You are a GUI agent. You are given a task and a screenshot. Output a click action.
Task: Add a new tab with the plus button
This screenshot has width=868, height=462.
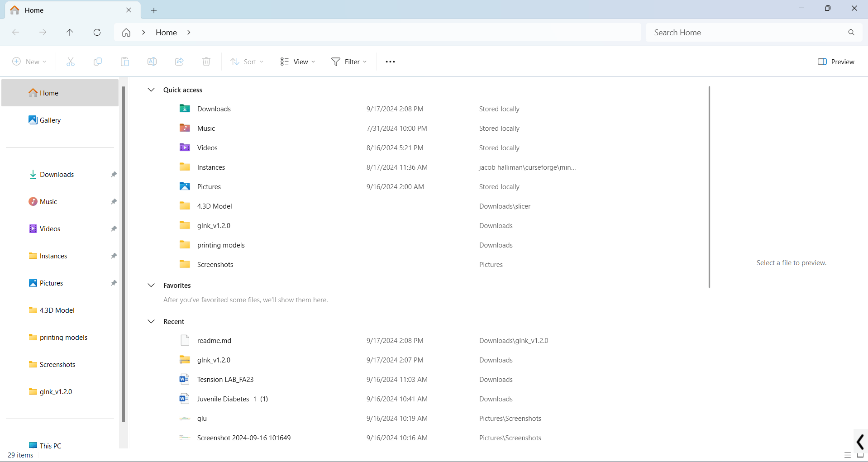pos(154,10)
